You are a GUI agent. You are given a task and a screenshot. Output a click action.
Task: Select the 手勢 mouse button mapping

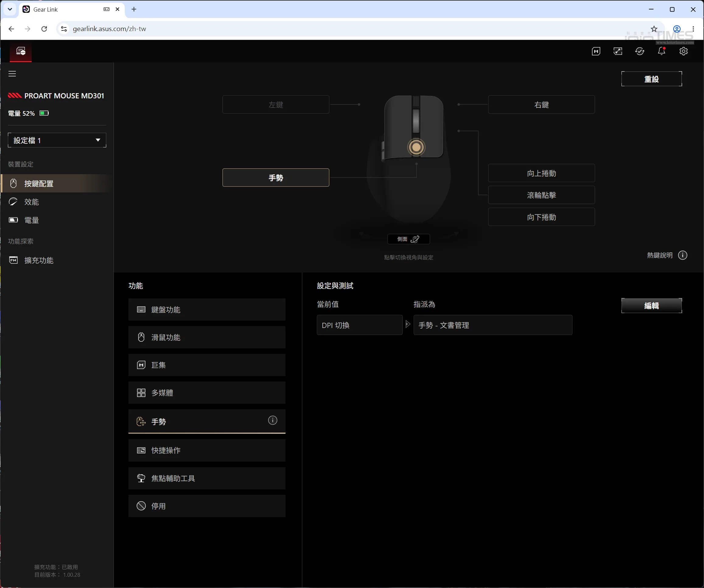(x=276, y=178)
